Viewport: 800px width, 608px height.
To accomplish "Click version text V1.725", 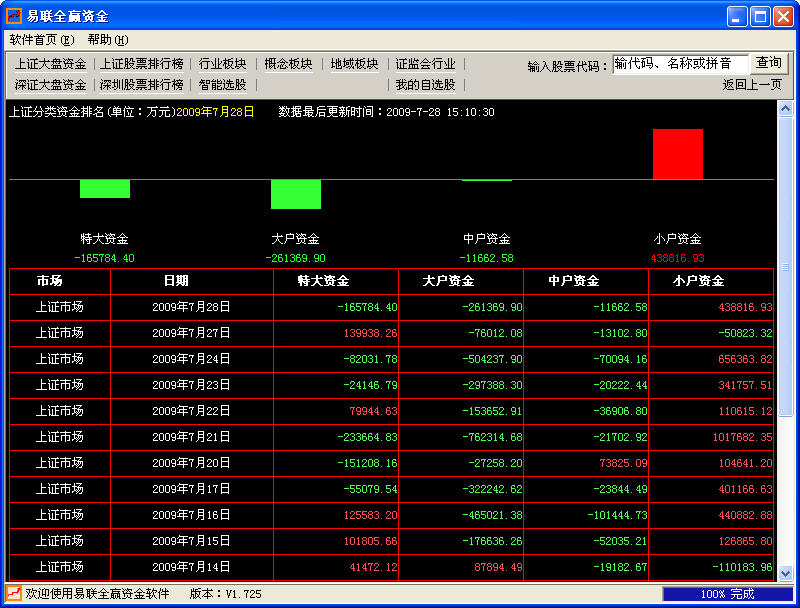I will [x=243, y=594].
